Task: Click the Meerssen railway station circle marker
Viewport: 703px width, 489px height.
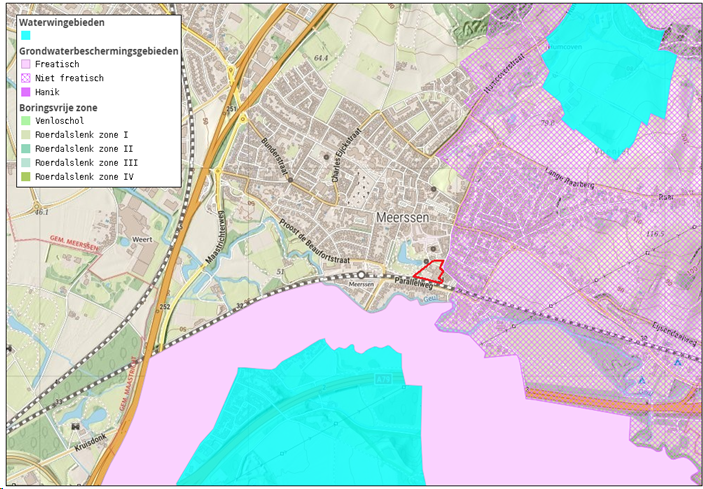Action: (361, 275)
